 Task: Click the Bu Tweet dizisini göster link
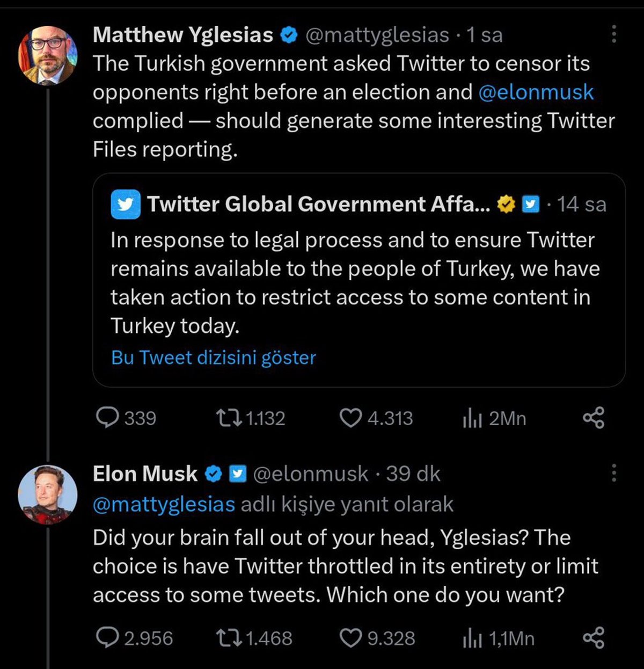[x=213, y=357]
